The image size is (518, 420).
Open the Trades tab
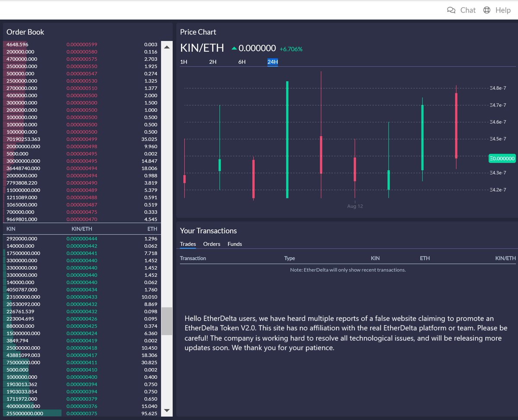[x=188, y=244]
